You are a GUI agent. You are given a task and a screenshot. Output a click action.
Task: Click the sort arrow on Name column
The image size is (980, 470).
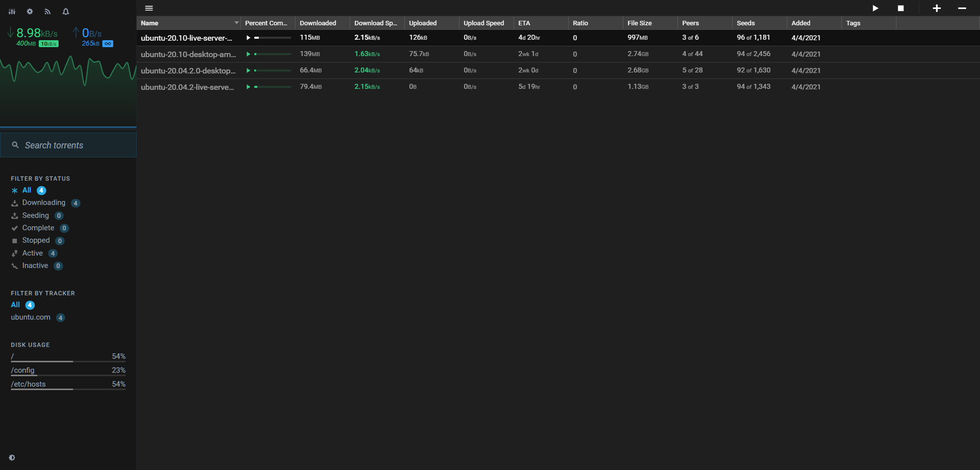point(236,23)
